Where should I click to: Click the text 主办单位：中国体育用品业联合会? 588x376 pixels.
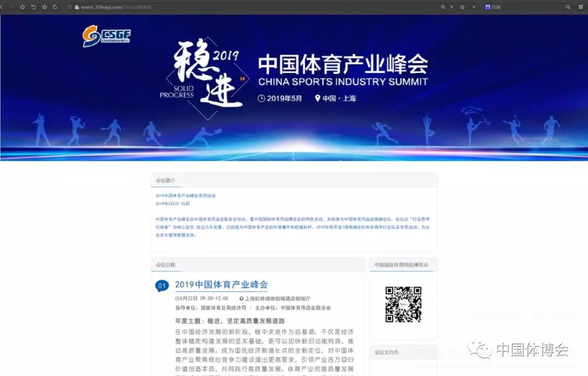pos(293,308)
